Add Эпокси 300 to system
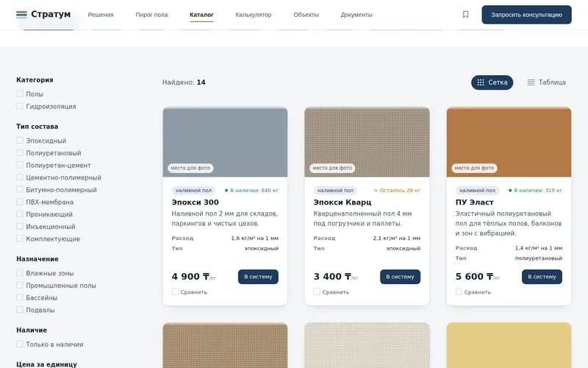Viewport: 588px width, 368px height. (258, 277)
